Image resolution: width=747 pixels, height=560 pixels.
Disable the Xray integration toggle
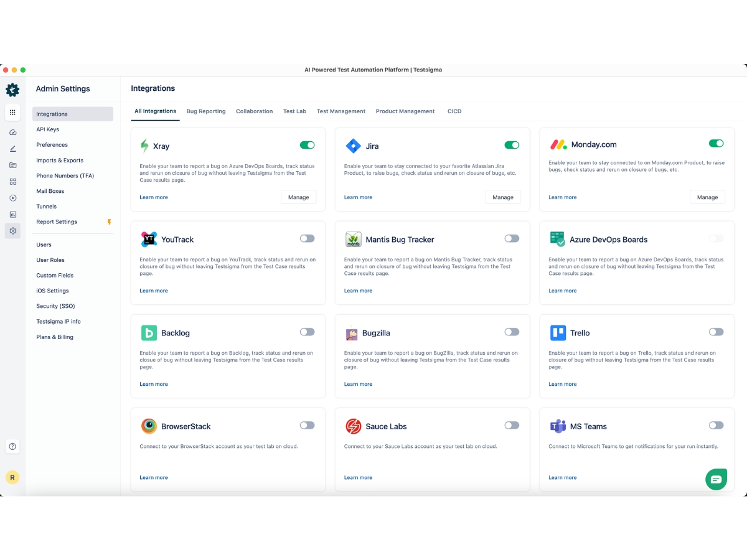tap(308, 145)
